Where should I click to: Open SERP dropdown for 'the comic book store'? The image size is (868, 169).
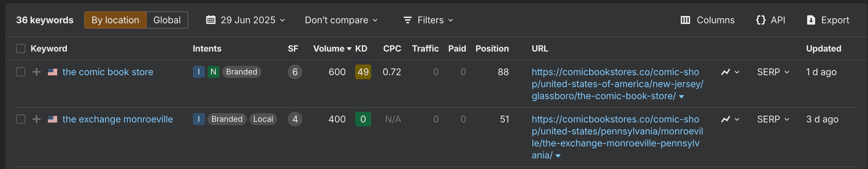click(x=773, y=72)
